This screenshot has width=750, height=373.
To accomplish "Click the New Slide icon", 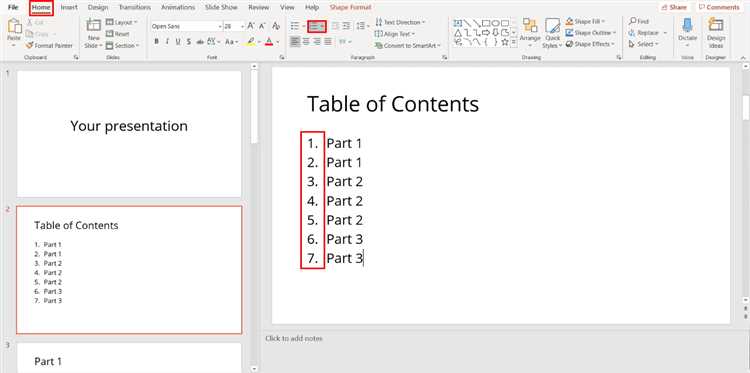I will pyautogui.click(x=94, y=26).
